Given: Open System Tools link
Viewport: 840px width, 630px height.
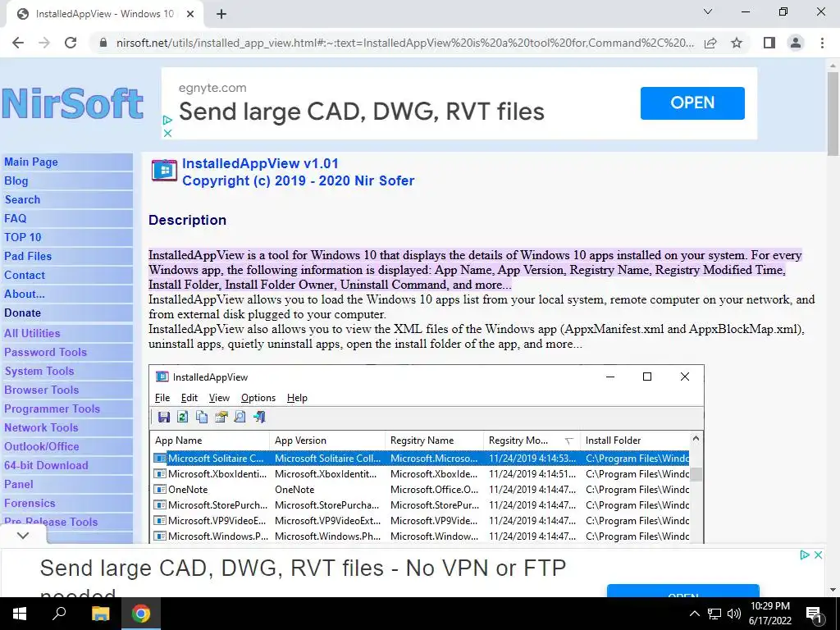Looking at the screenshot, I should [x=39, y=371].
